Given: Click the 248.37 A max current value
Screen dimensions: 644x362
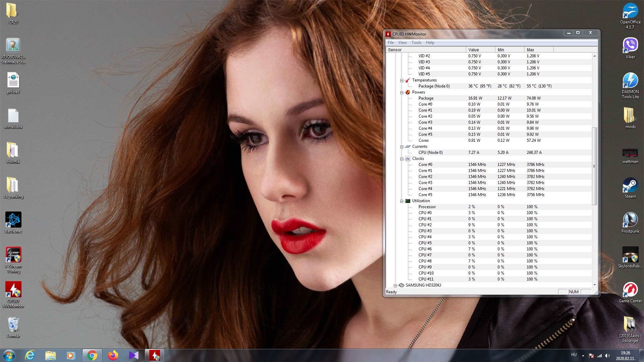Looking at the screenshot, I should (534, 153).
